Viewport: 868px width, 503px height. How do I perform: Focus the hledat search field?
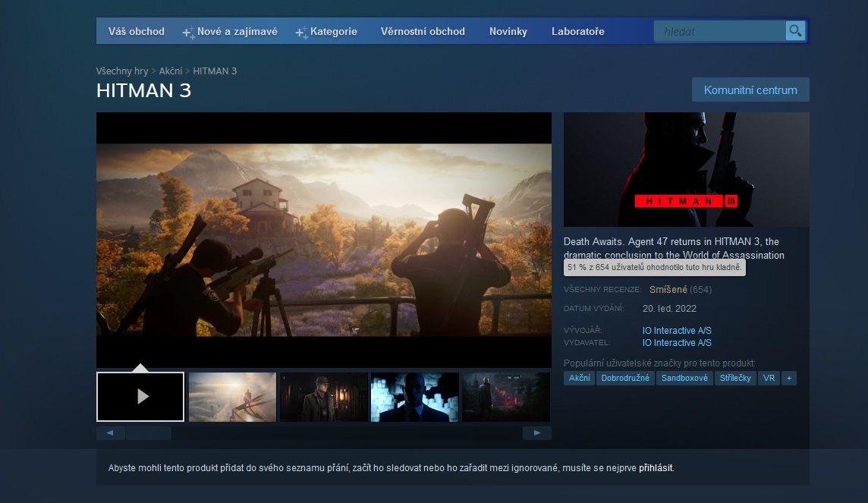(719, 32)
